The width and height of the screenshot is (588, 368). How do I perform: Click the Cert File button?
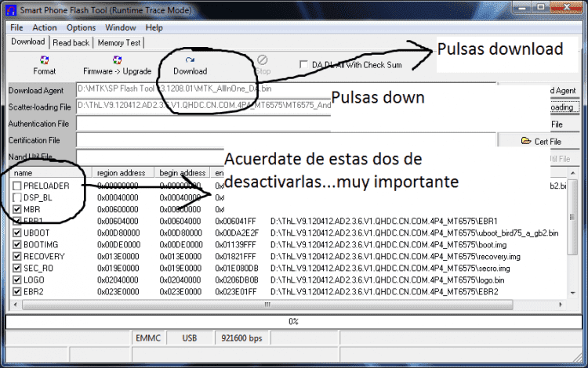541,141
